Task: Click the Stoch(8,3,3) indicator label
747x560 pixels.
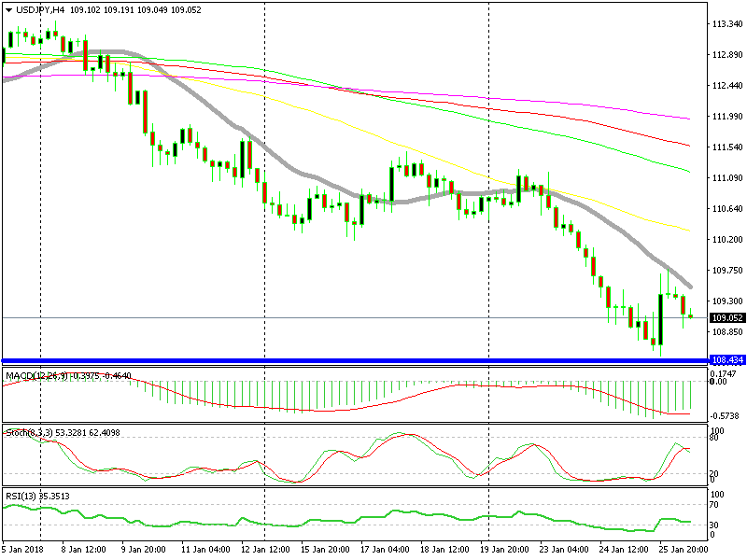Action: 30,432
